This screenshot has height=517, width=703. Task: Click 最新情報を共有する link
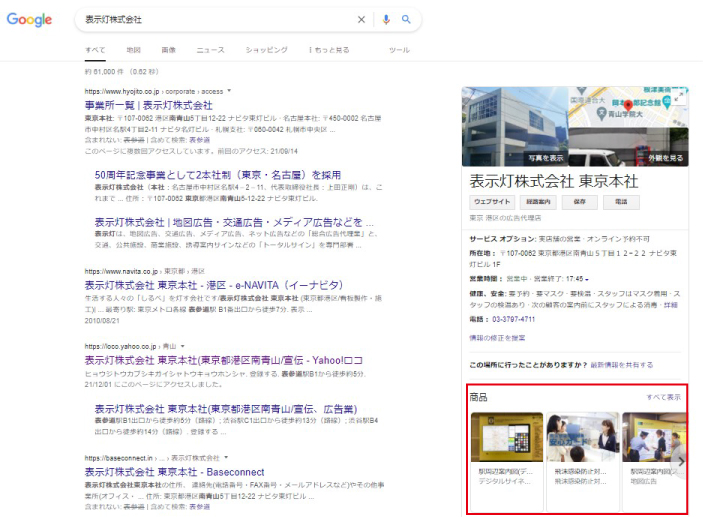(x=621, y=365)
